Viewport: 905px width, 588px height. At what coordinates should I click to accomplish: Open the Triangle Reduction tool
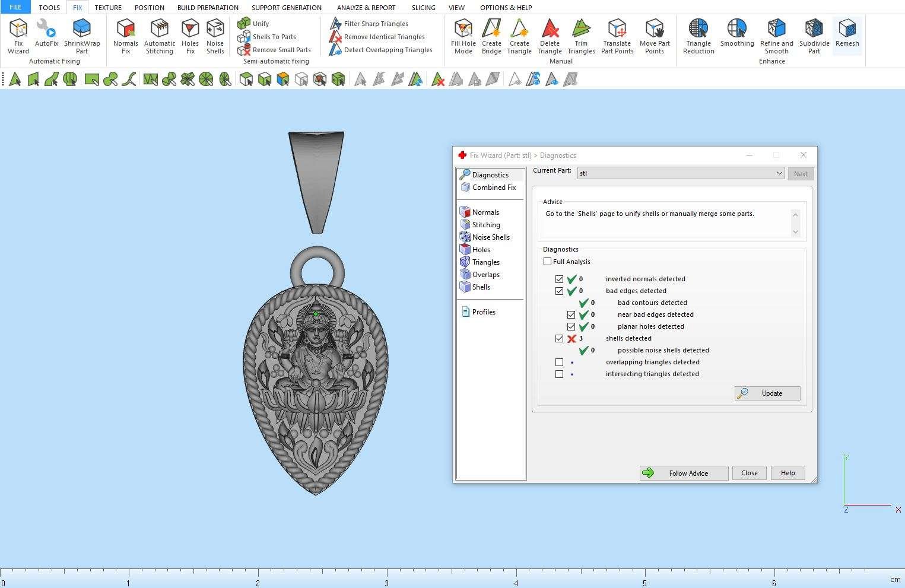[x=698, y=36]
